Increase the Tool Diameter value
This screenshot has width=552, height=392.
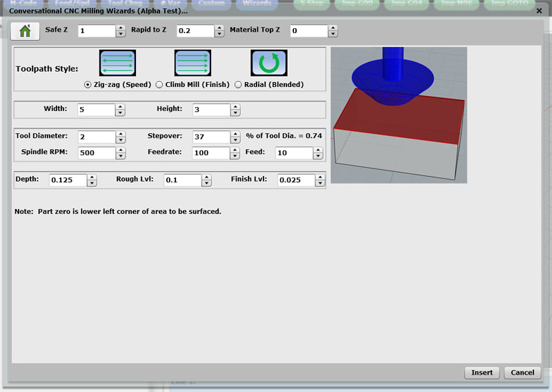tap(121, 134)
